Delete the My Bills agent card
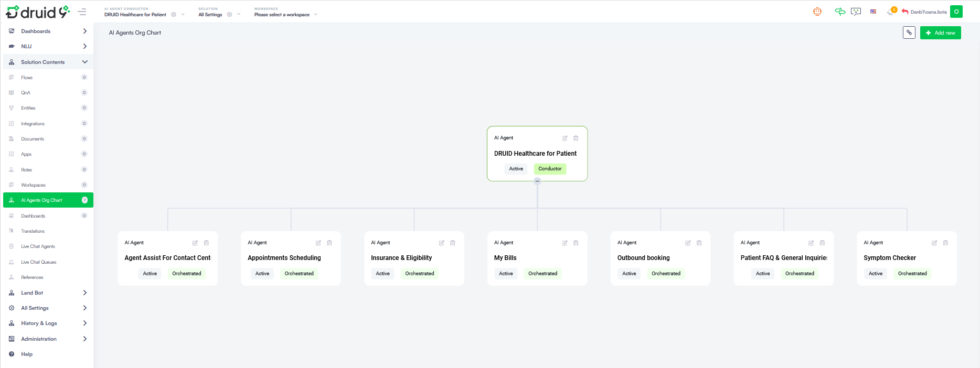Screen dimensions: 980x368 click(x=576, y=243)
